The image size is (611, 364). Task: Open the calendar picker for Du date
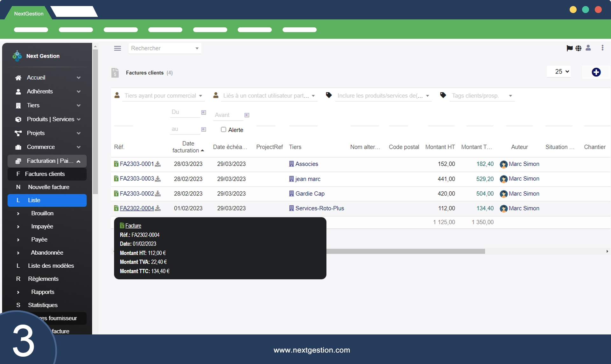pos(204,112)
